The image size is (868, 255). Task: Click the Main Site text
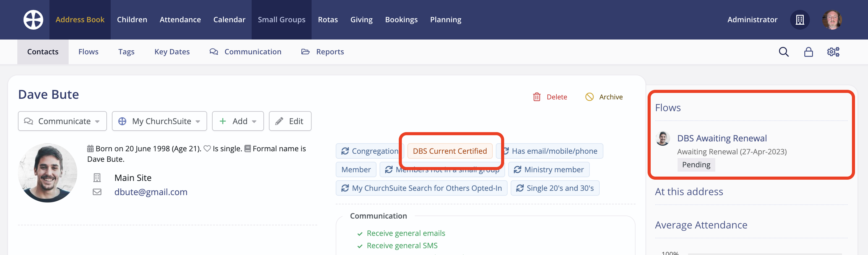click(x=133, y=178)
